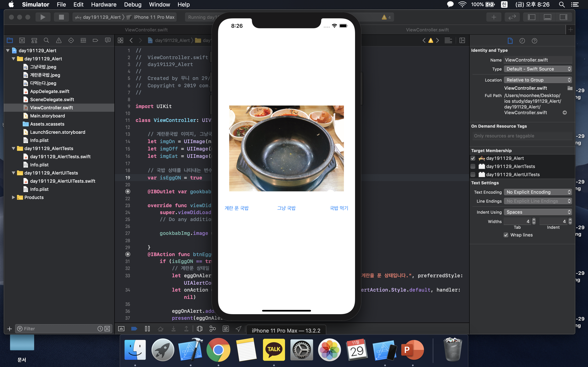Click the Library plus button in the toolbar
Image resolution: width=588 pixels, height=367 pixels.
pos(494,17)
